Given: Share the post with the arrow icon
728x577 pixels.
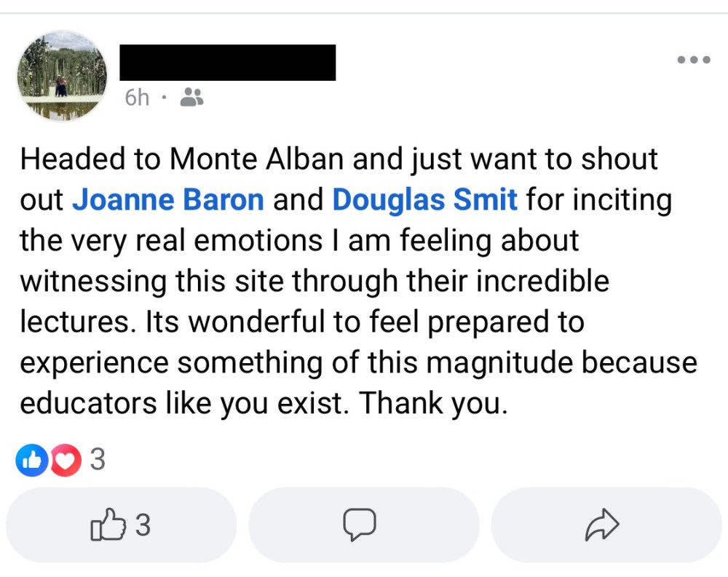Looking at the screenshot, I should tap(602, 525).
